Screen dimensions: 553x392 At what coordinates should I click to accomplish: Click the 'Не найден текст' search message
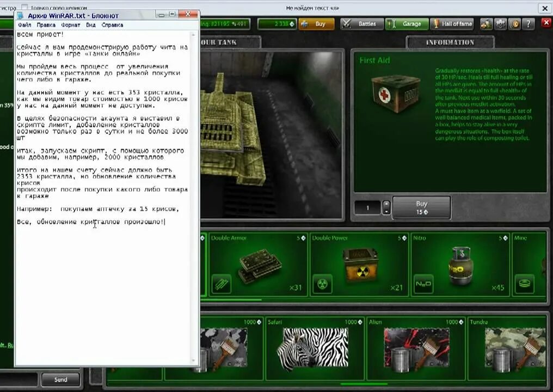(x=312, y=8)
